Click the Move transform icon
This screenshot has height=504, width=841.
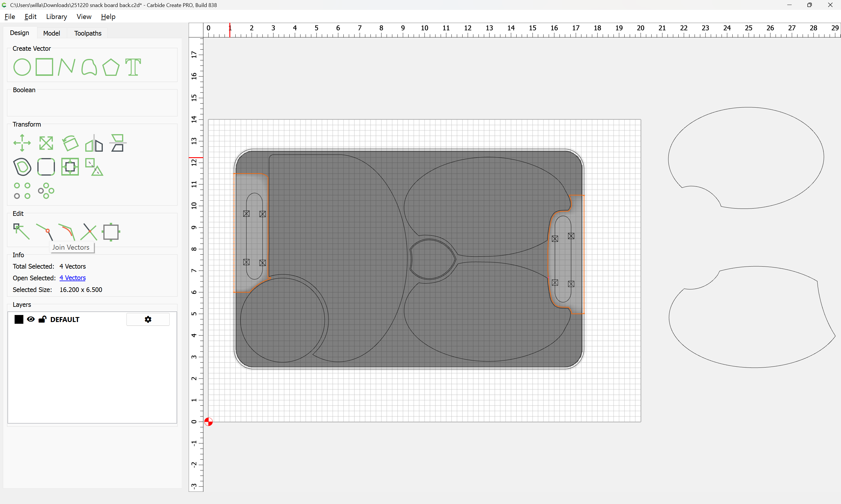click(22, 143)
